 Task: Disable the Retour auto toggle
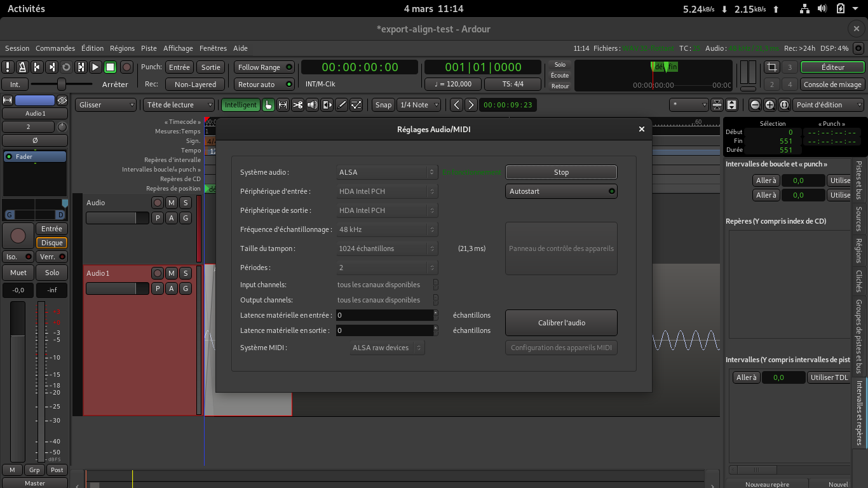pos(264,85)
